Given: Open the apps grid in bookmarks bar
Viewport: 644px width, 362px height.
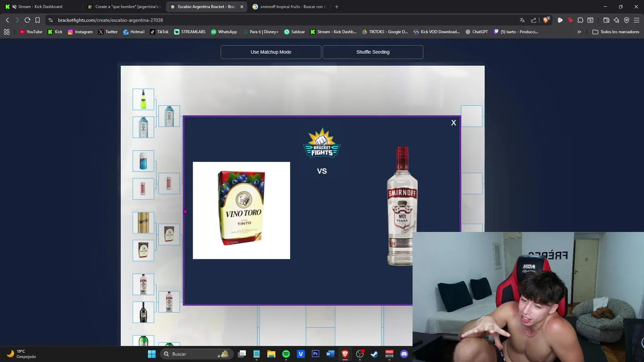Looking at the screenshot, I should coord(7,32).
